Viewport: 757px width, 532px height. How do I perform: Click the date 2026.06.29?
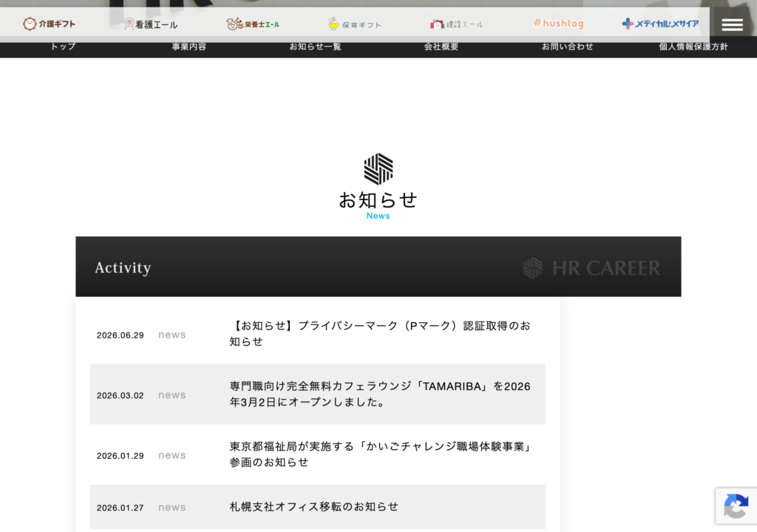(120, 335)
